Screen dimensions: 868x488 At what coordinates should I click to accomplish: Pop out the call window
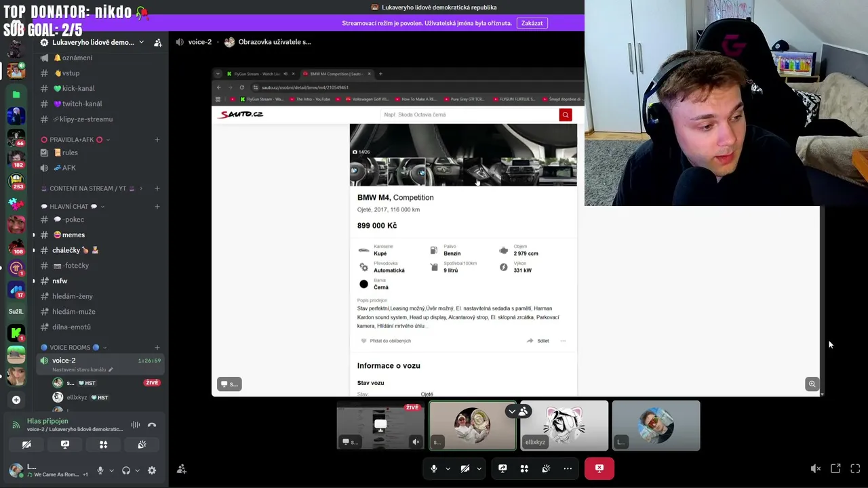[x=835, y=468]
